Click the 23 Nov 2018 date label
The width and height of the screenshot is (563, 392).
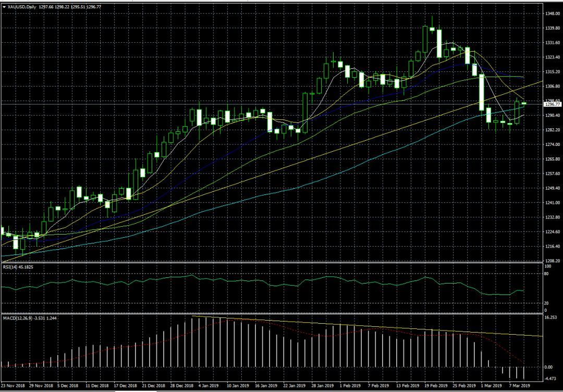tap(13, 386)
